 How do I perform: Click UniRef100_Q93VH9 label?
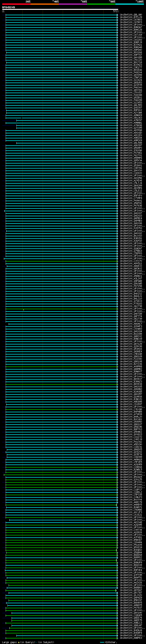click(131, 75)
